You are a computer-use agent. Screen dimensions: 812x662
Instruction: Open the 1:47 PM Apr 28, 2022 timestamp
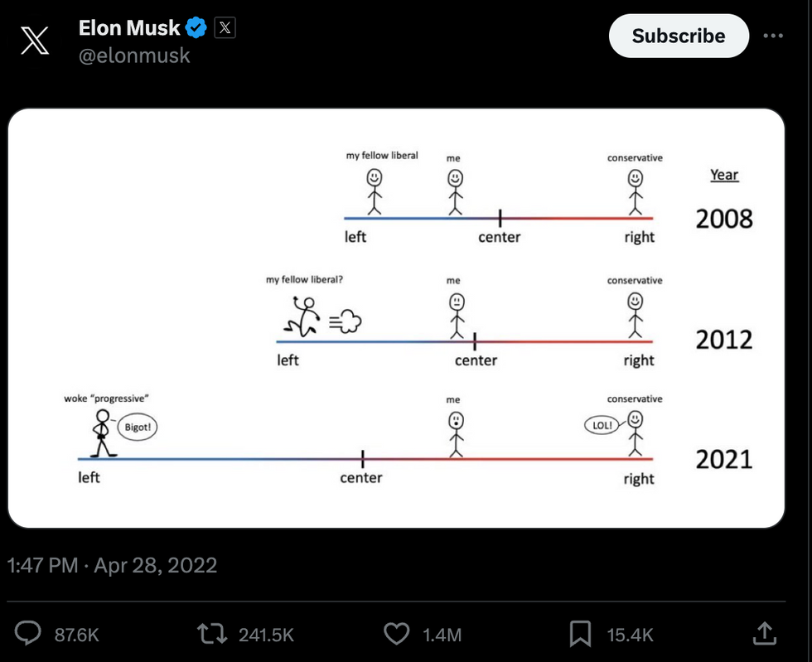point(113,565)
